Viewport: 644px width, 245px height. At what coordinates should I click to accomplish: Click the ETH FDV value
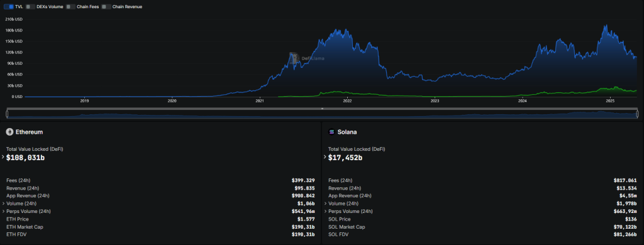(x=303, y=235)
